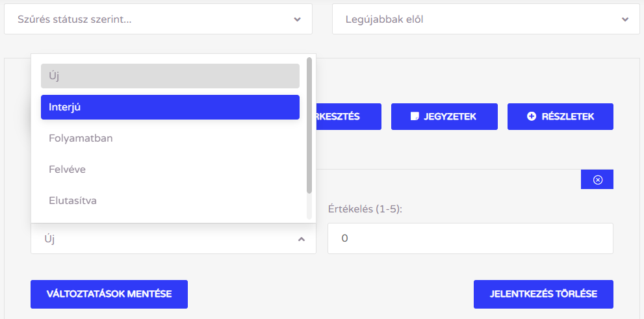The height and width of the screenshot is (319, 644).
Task: Click the up chevron on the Új status select
Action: pyautogui.click(x=301, y=239)
